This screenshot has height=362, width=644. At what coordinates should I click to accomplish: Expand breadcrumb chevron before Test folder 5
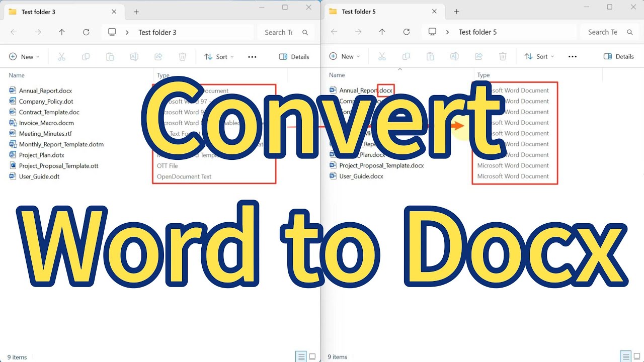447,32
